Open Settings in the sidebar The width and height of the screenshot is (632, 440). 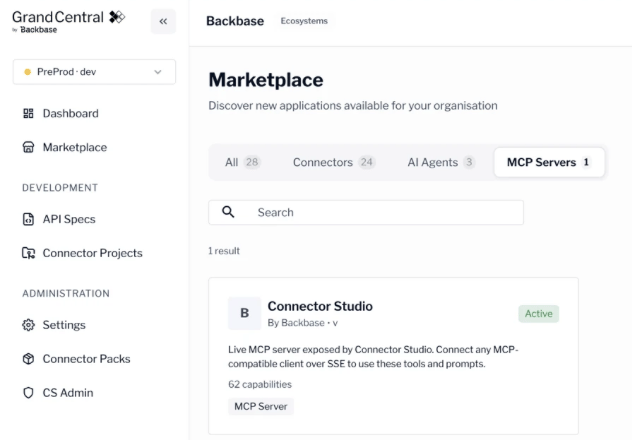pos(64,325)
